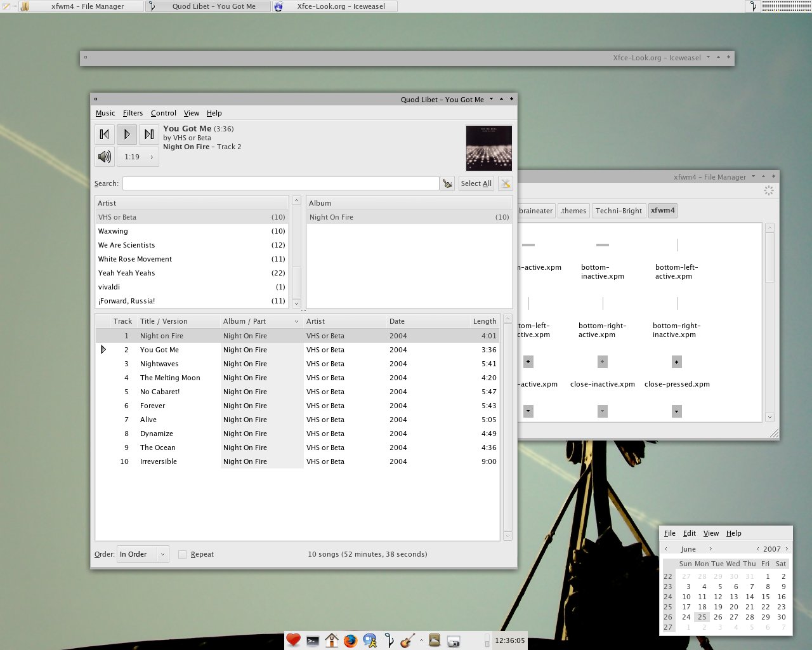Select the song Irreversible
This screenshot has width=812, height=650.
[298, 461]
